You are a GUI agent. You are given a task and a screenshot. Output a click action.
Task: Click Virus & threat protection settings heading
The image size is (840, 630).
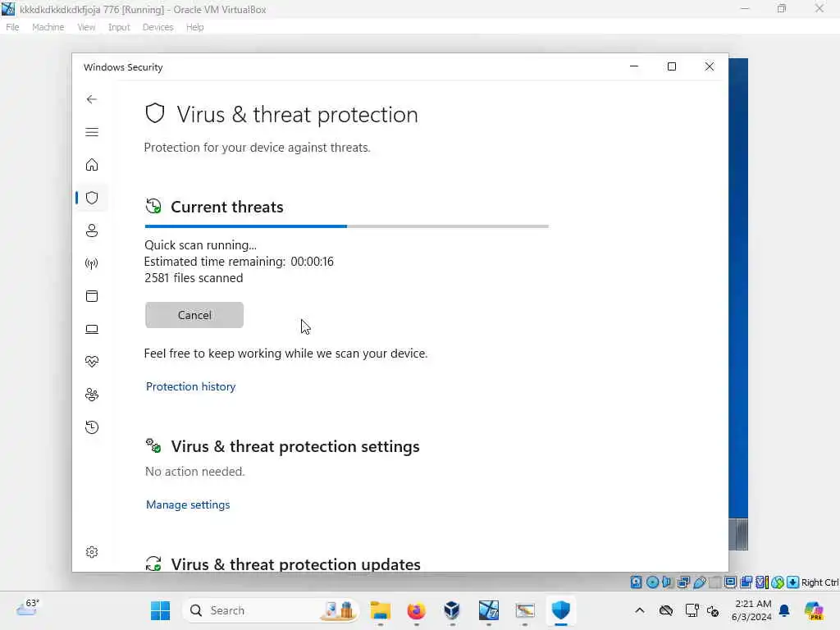click(x=295, y=446)
